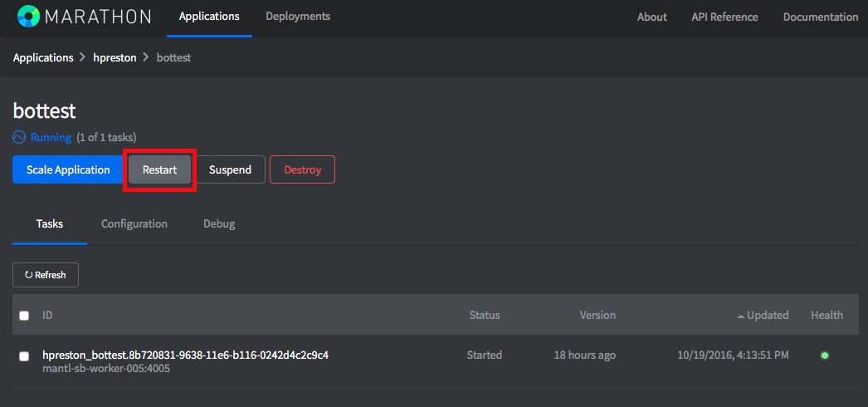Go to hpreston breadcrumb group
Viewport: 868px width, 407px height.
coord(115,57)
